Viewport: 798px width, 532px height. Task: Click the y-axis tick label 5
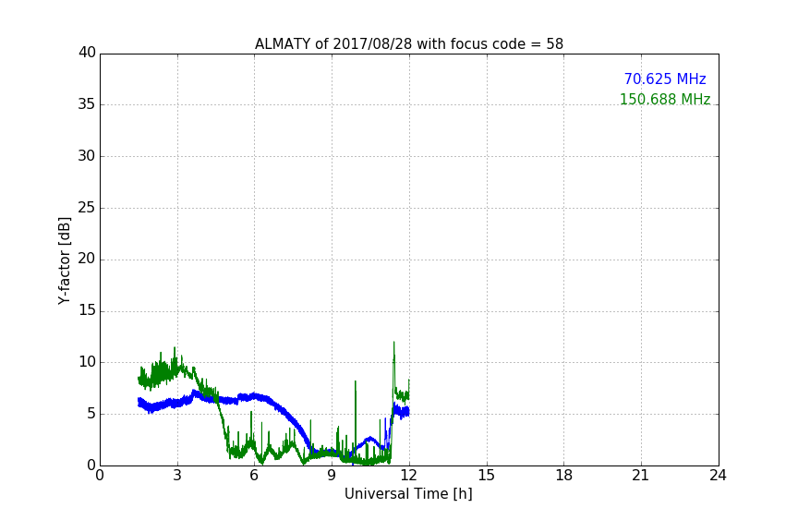pyautogui.click(x=91, y=414)
